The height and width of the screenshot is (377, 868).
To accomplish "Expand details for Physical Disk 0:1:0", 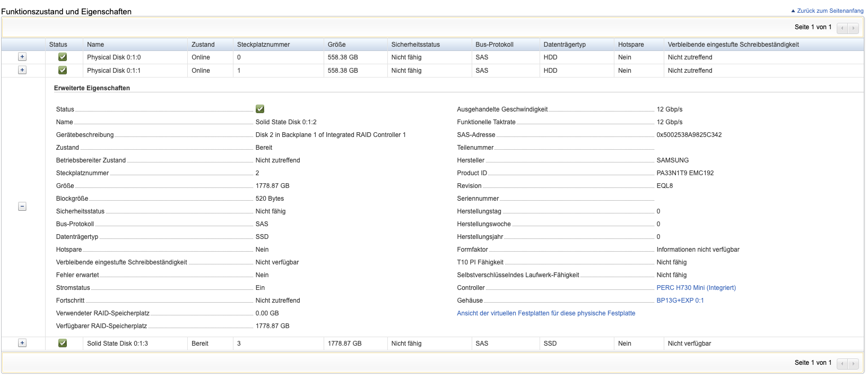I will [x=22, y=57].
